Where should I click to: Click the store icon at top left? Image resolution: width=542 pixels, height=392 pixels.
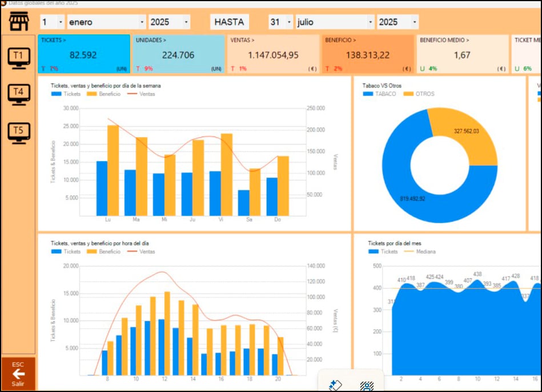[19, 22]
